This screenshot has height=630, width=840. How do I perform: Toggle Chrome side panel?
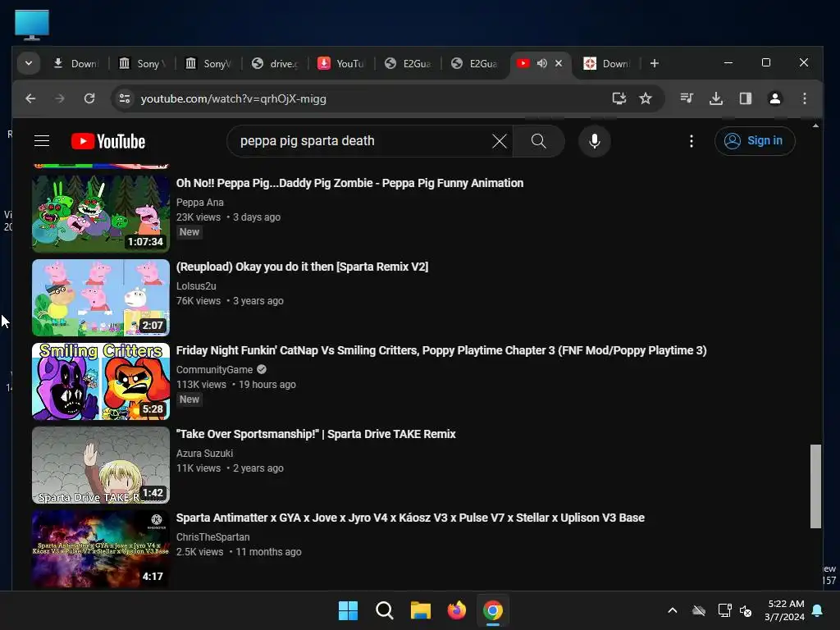coord(745,98)
